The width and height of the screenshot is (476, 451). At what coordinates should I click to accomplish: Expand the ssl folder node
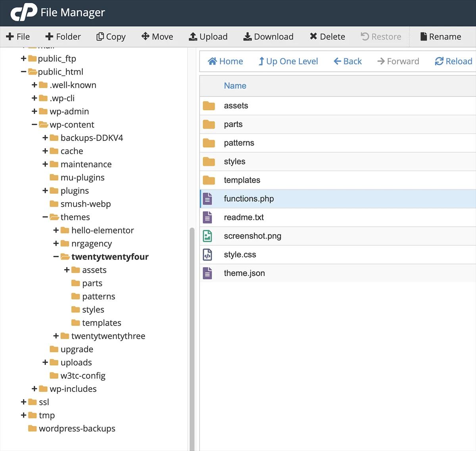click(23, 402)
